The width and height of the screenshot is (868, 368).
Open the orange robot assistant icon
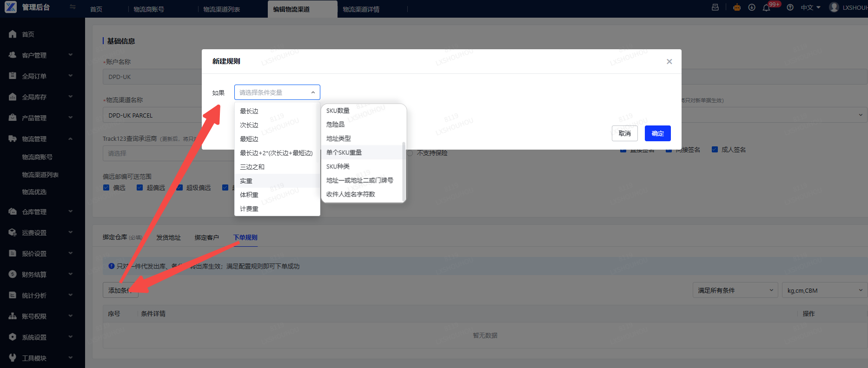point(737,7)
